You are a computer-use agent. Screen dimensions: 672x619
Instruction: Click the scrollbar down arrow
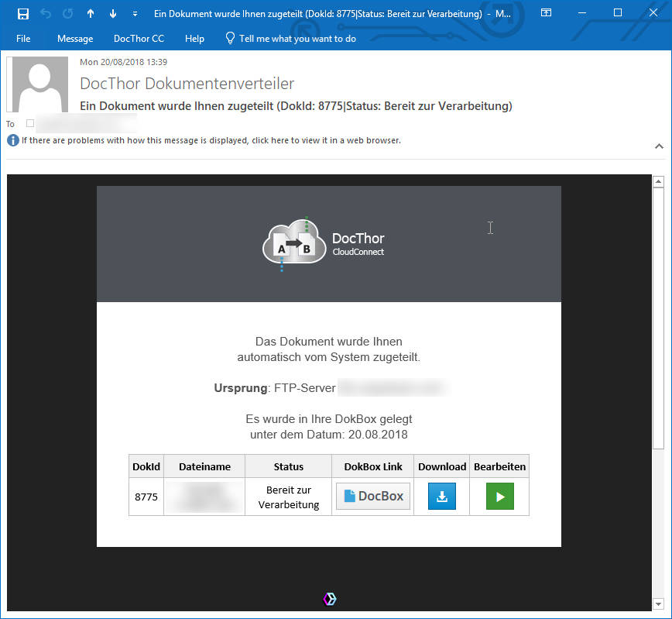coord(658,604)
